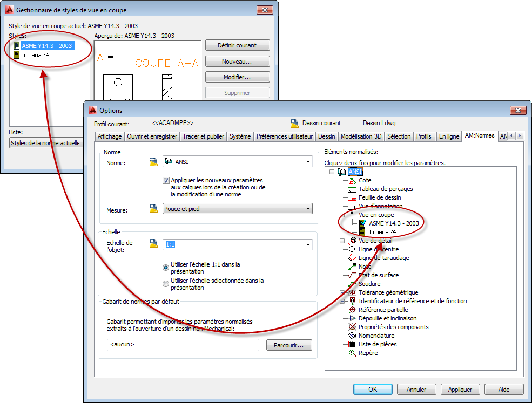
Task: Click Définir courant in the styles manager
Action: point(237,45)
